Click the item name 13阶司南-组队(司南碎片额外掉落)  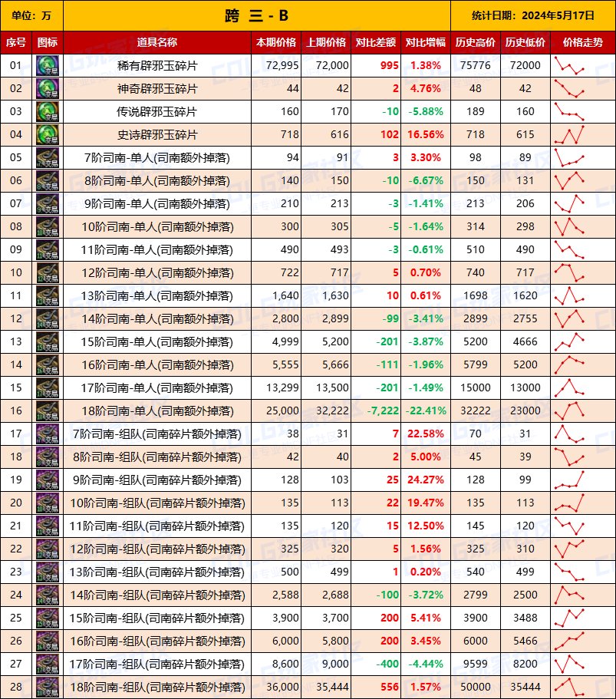point(157,572)
